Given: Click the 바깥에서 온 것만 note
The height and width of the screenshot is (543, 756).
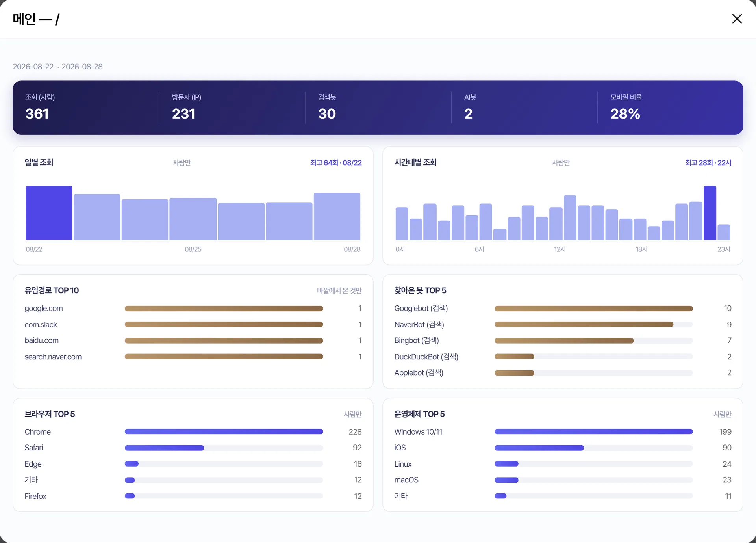Looking at the screenshot, I should tap(339, 291).
